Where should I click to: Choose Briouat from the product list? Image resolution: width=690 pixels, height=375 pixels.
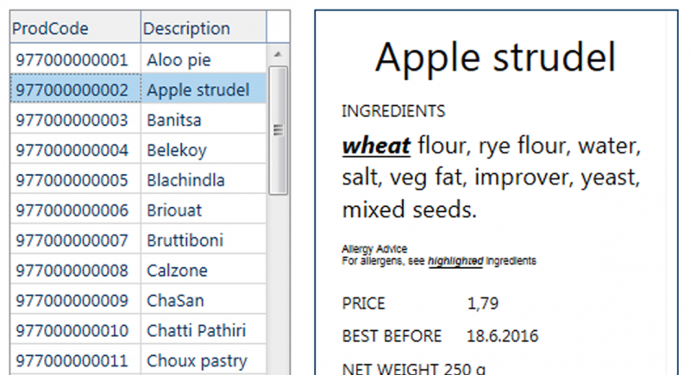tap(174, 210)
